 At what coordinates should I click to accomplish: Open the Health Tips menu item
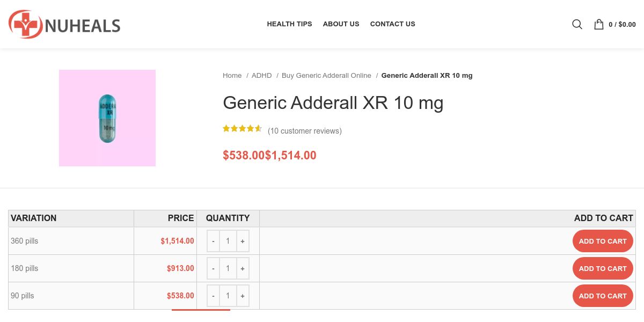click(x=289, y=24)
